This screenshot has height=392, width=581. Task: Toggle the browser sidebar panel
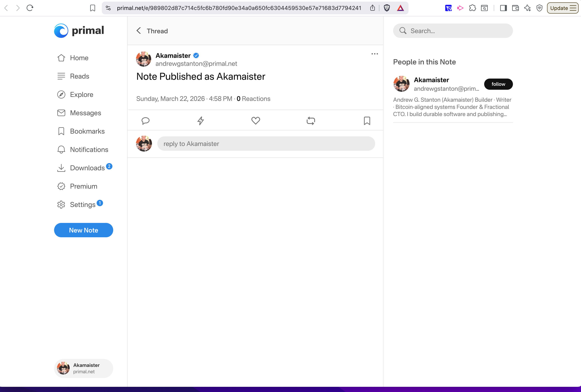[x=503, y=8]
